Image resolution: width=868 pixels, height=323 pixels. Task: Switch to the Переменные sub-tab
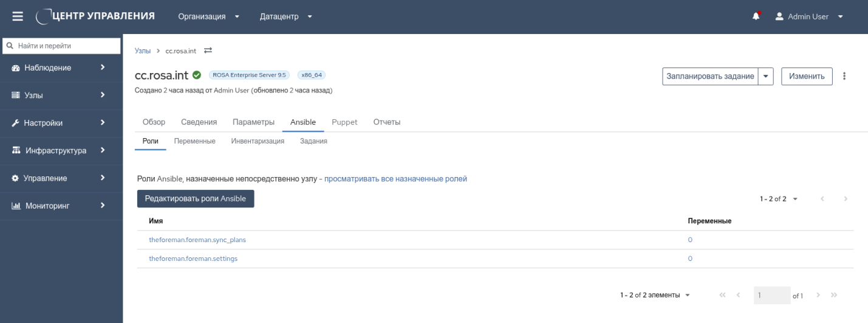(194, 141)
